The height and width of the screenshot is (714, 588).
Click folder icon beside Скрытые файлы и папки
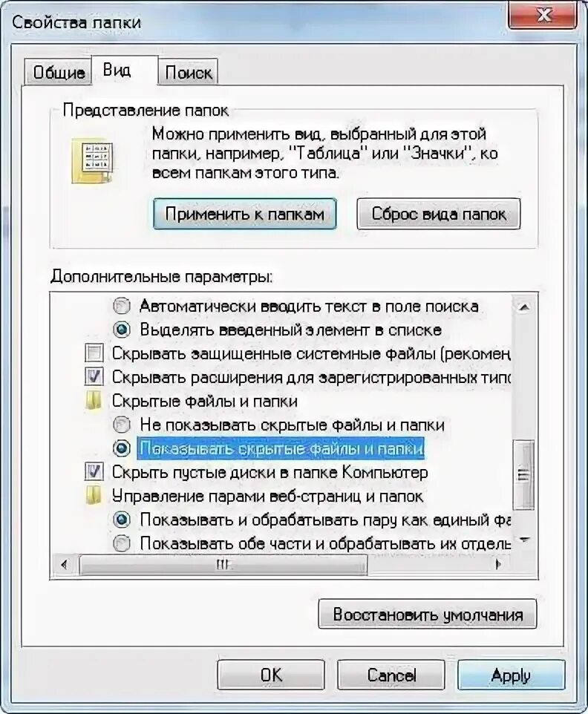click(x=94, y=402)
